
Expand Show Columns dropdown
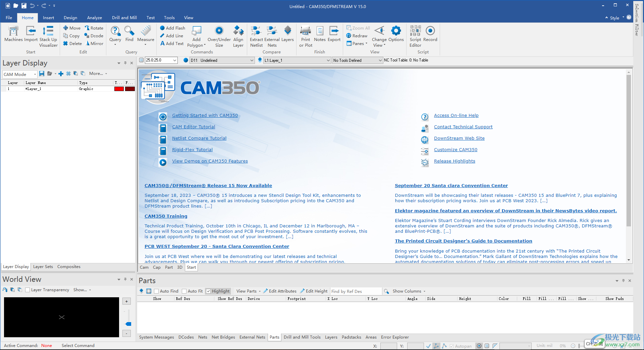click(x=424, y=292)
